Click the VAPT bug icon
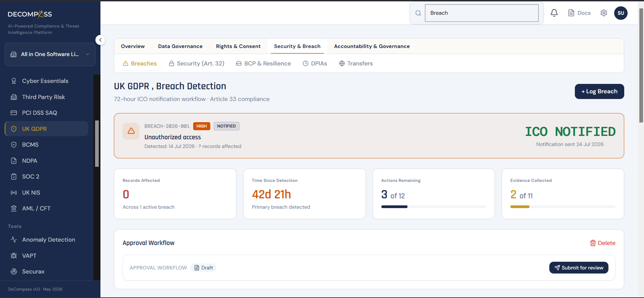Image resolution: width=644 pixels, height=298 pixels. (14, 256)
